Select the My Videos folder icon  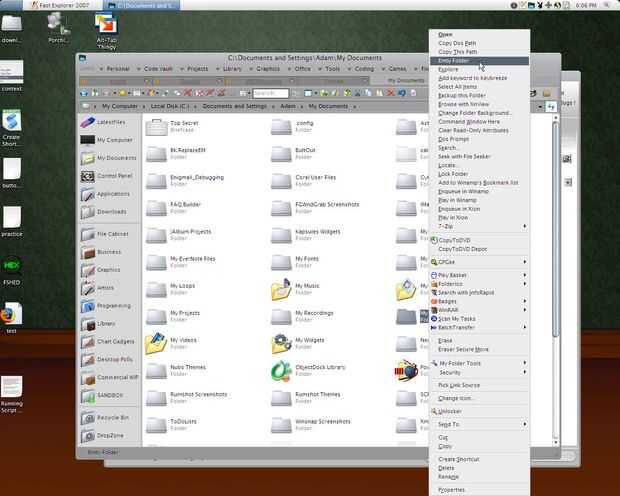click(156, 343)
